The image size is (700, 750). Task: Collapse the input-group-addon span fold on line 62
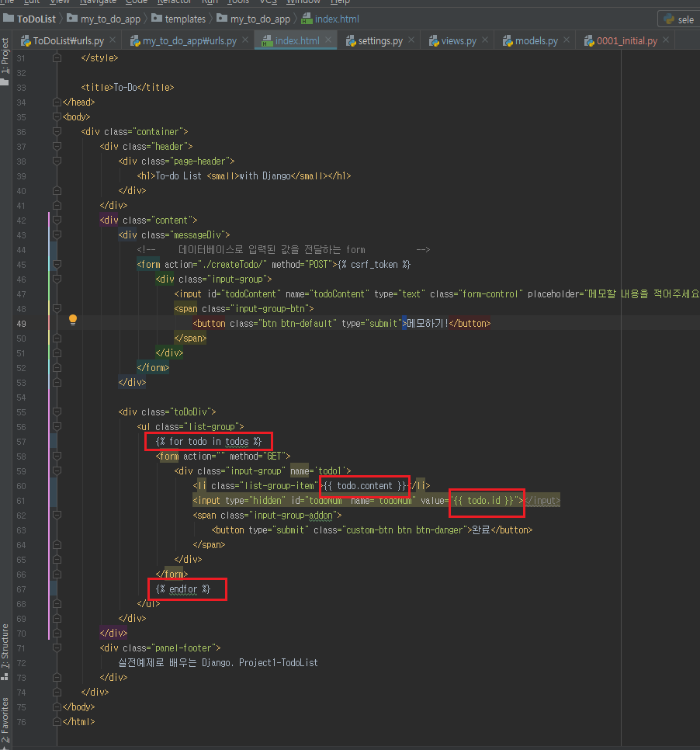(x=57, y=516)
